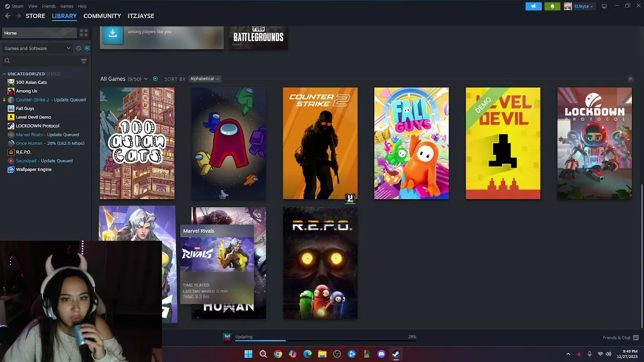Viewport: 644px width, 362px height.
Task: Open Fall Guys game cover
Action: 412,143
